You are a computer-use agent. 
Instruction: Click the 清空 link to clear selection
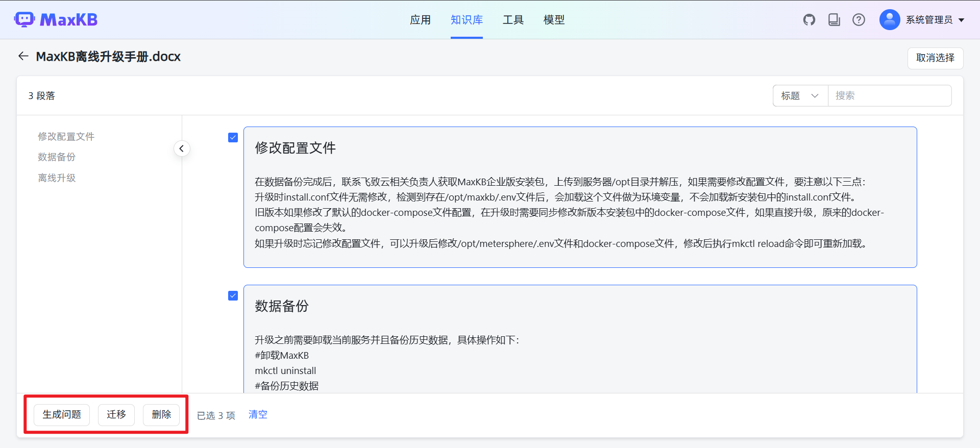pyautogui.click(x=258, y=415)
